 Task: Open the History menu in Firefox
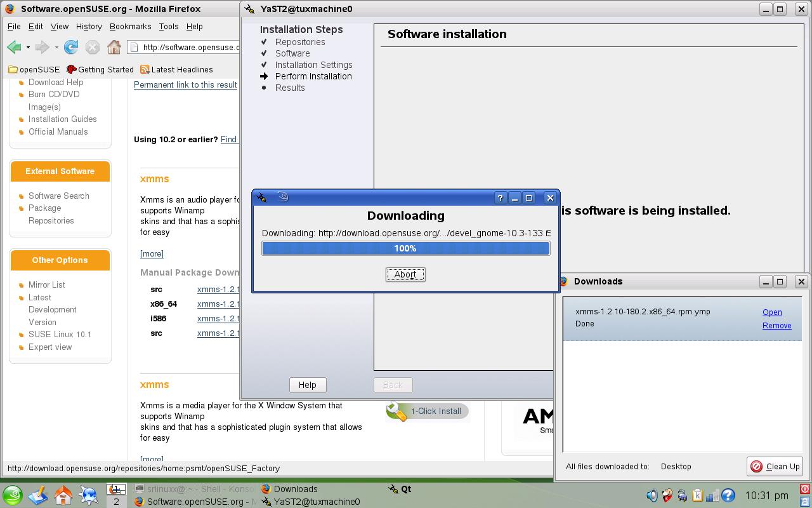[89, 27]
